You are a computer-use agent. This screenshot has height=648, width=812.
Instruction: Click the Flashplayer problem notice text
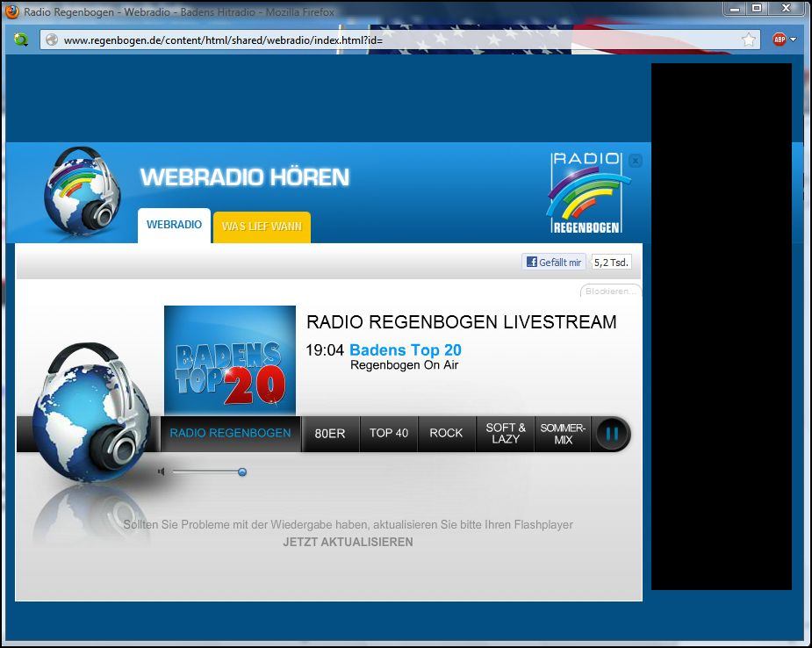(x=348, y=525)
